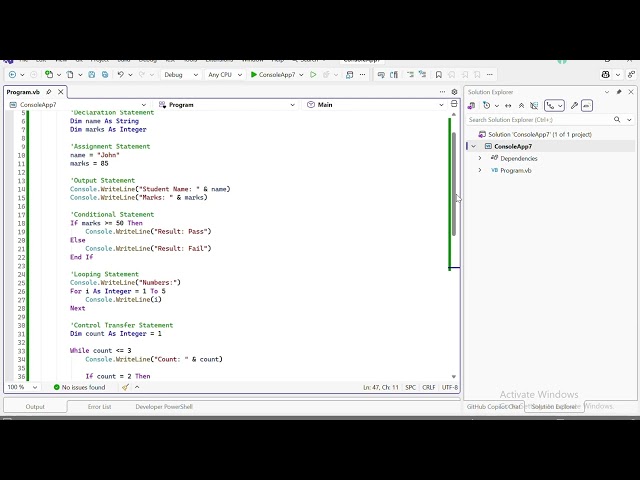Viewport: 640px width, 480px height.
Task: Click the Open File toolbar icon
Action: tap(70, 75)
